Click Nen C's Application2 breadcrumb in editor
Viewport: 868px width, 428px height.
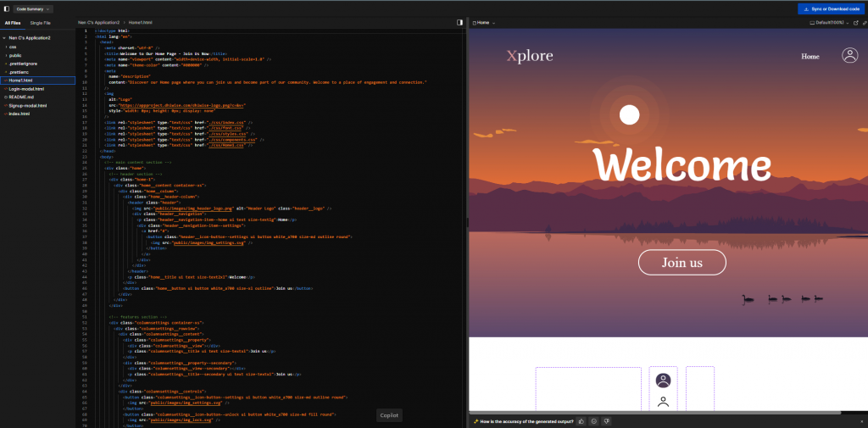click(98, 23)
